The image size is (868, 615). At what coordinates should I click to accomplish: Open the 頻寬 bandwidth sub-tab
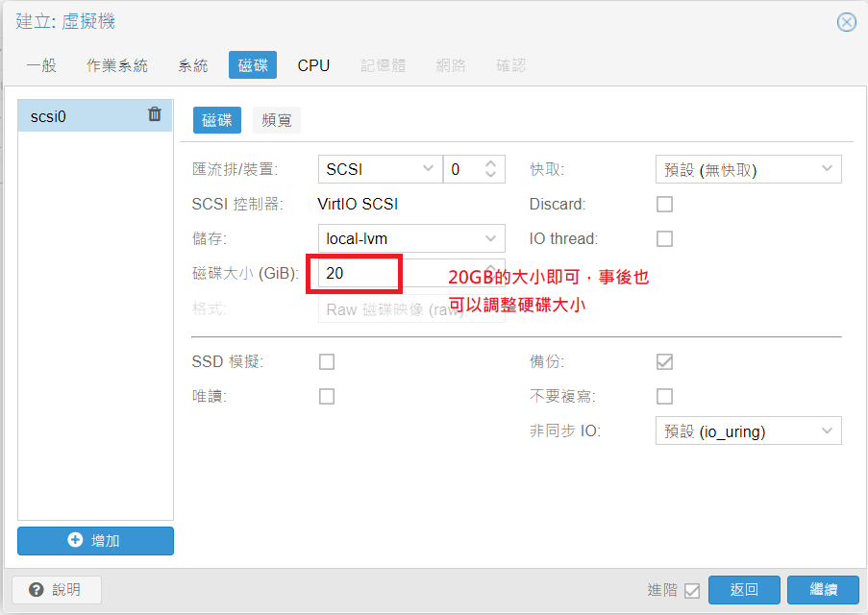pos(277,120)
